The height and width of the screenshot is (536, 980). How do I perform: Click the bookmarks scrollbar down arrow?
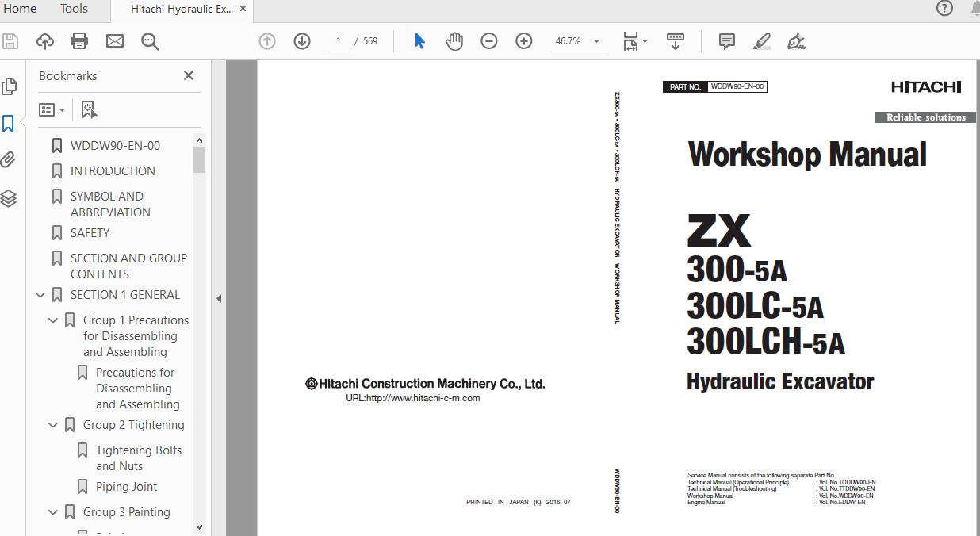pos(199,526)
